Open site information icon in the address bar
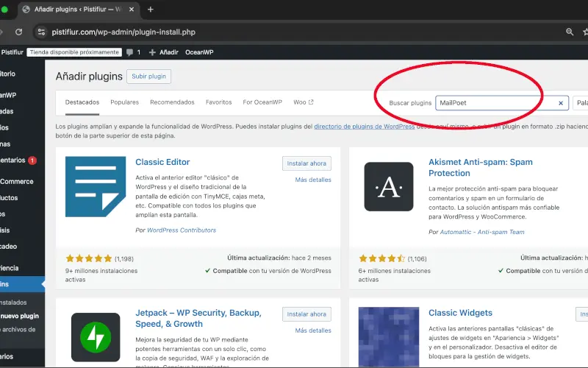Image resolution: width=588 pixels, height=368 pixels. tap(41, 32)
